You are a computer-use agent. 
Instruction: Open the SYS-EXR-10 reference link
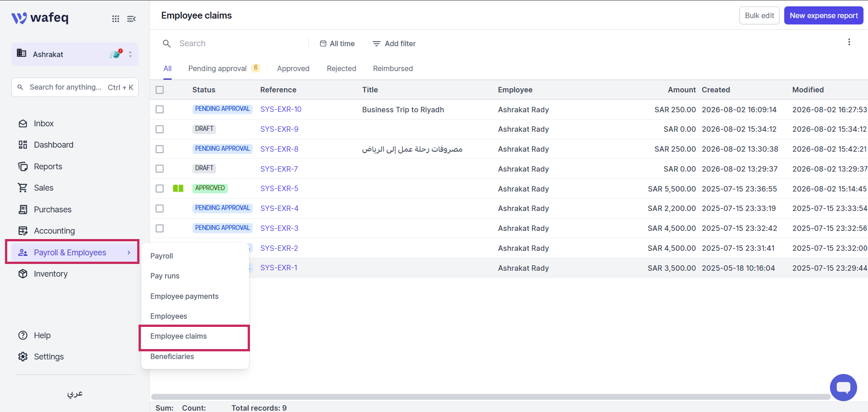click(281, 109)
